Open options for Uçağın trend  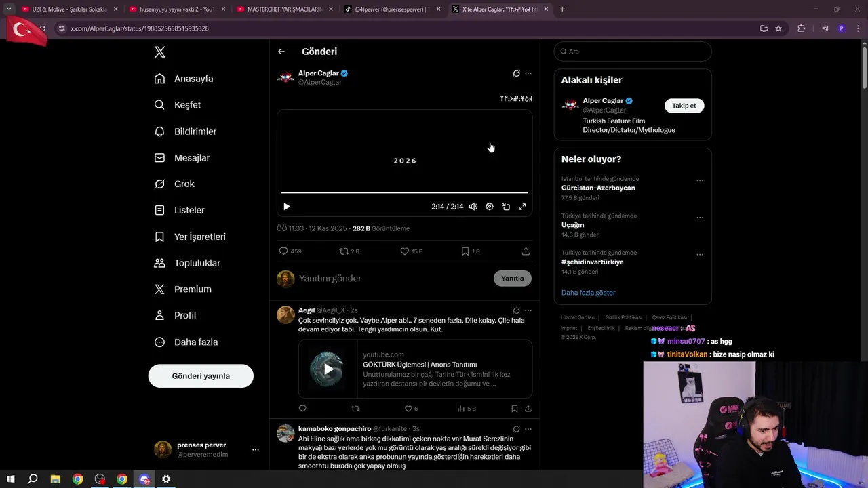700,218
